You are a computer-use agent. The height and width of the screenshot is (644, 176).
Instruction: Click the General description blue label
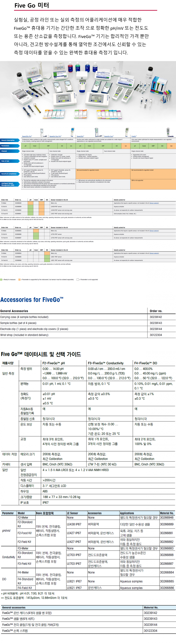click(10, 140)
